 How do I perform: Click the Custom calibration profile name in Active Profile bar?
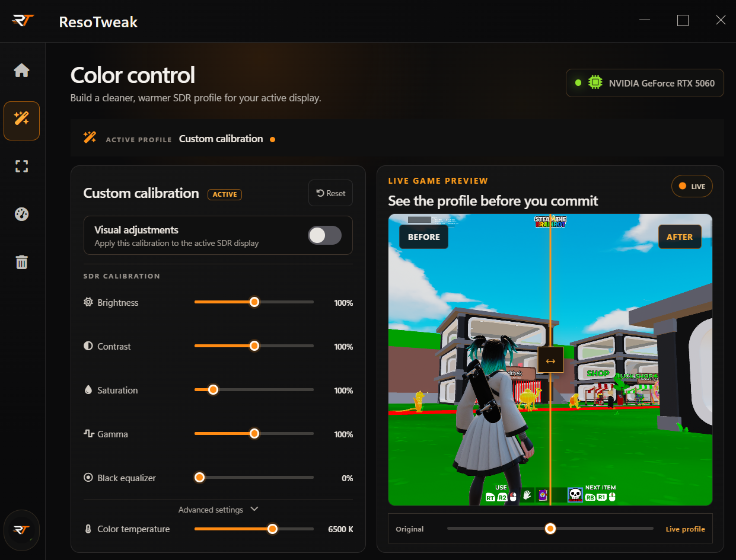(x=221, y=139)
